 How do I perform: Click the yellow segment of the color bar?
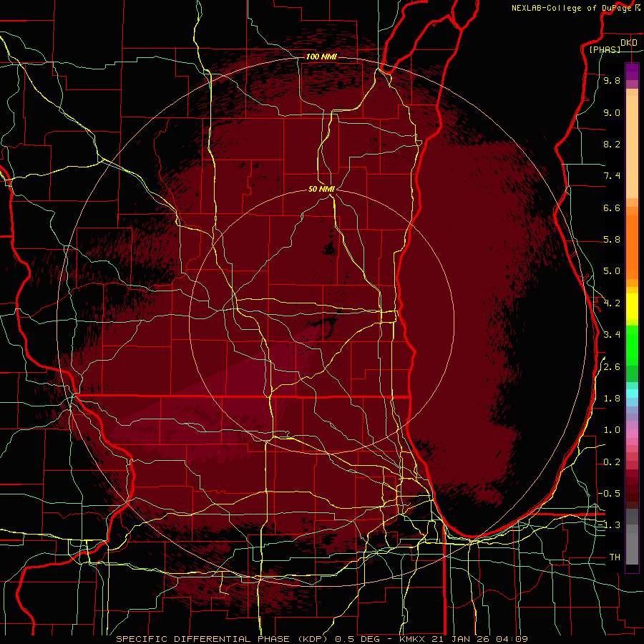(x=632, y=306)
